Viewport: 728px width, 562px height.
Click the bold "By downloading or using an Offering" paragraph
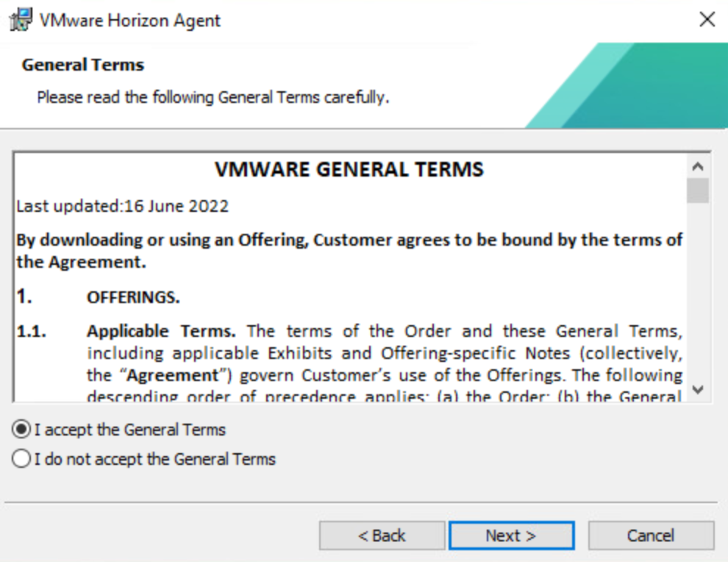(x=349, y=250)
